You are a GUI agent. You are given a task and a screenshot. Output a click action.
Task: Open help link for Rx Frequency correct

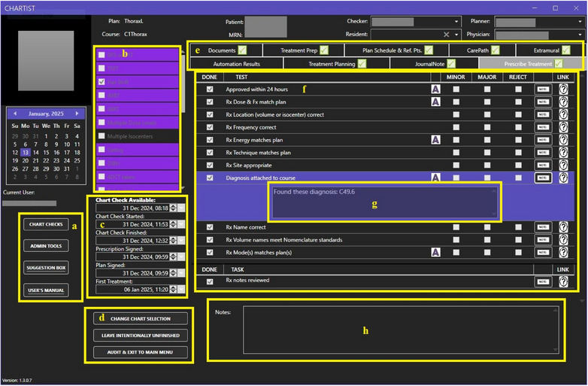pyautogui.click(x=563, y=127)
